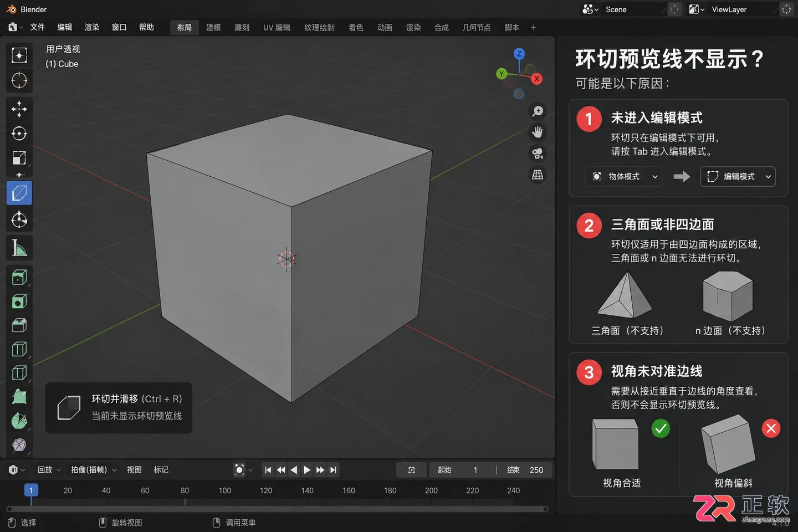Switch to the 脚本 workspace tab
The image size is (798, 532).
coord(512,28)
